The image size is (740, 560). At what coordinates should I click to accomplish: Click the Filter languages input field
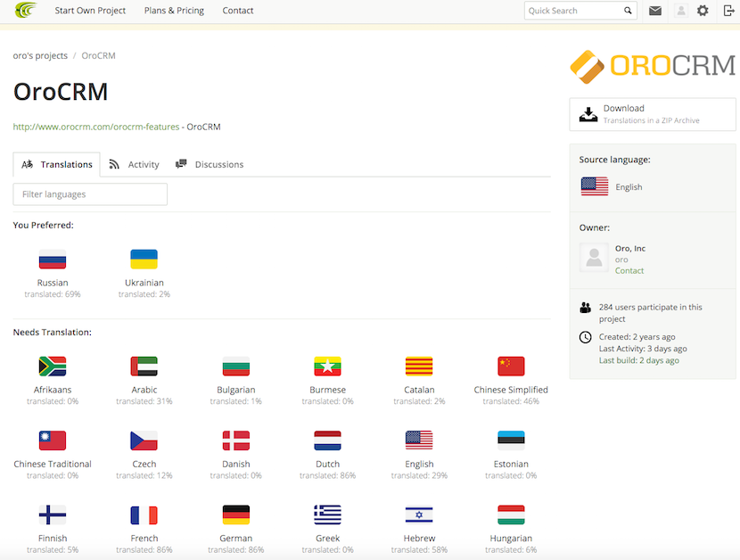click(x=90, y=194)
